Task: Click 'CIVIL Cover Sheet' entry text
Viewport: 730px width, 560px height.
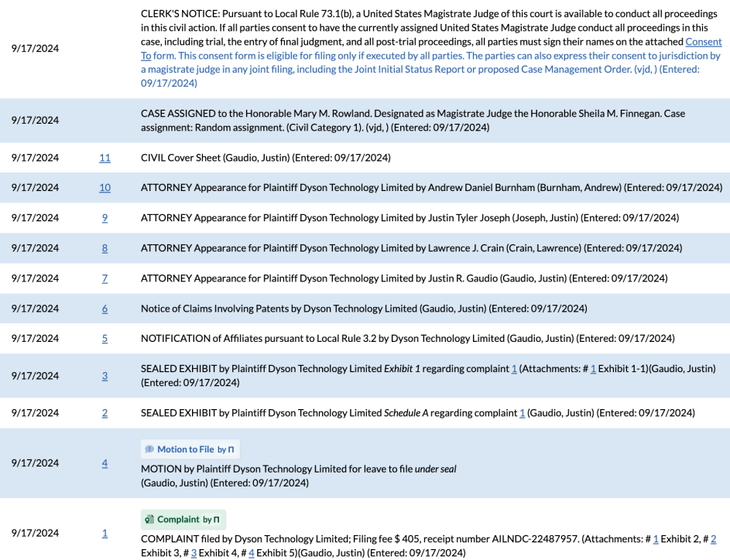Action: [x=266, y=158]
